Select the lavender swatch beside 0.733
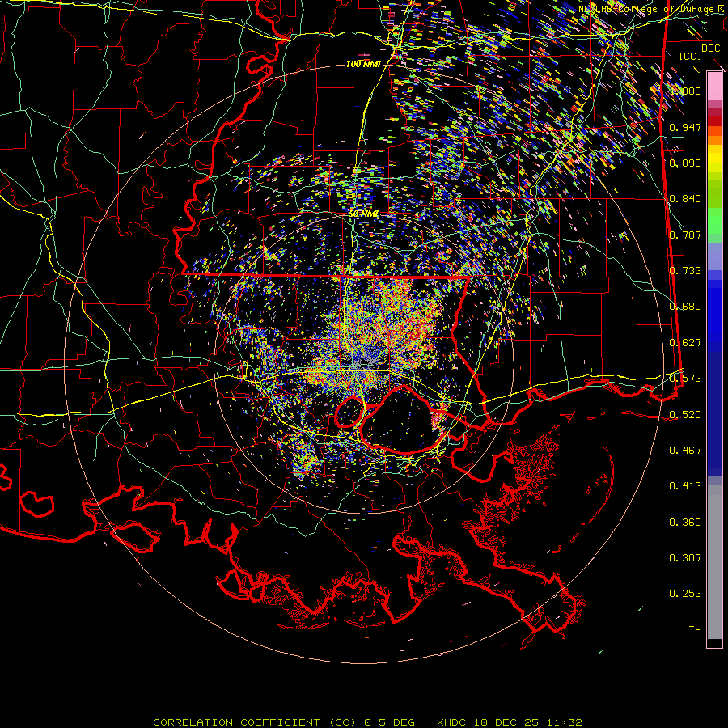 [x=714, y=256]
